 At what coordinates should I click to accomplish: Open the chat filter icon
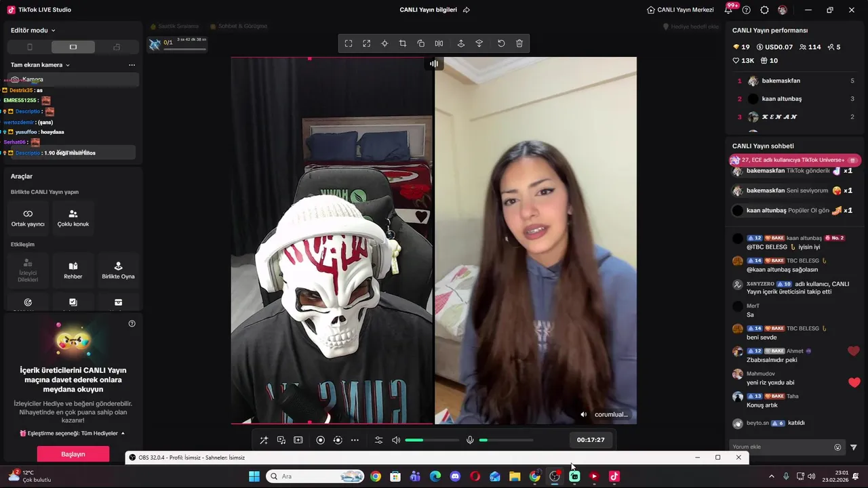853,447
